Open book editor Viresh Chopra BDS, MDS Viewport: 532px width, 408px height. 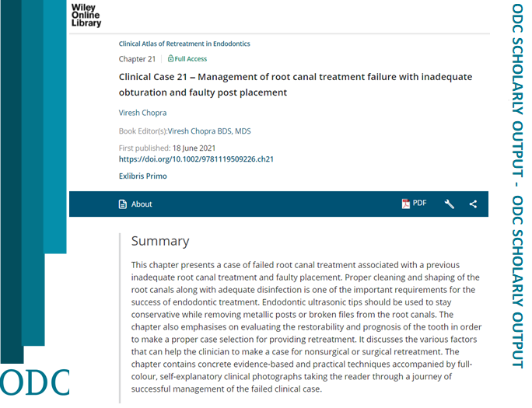click(x=209, y=131)
